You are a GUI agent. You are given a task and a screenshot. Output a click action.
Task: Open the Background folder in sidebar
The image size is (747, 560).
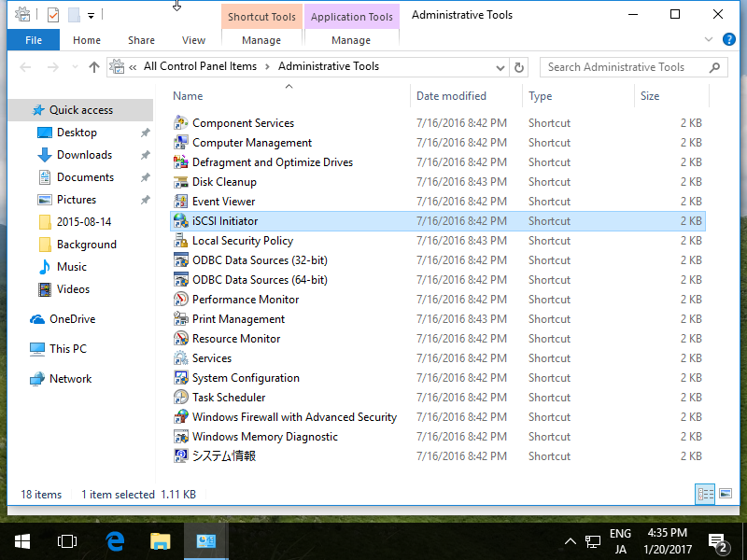[86, 245]
